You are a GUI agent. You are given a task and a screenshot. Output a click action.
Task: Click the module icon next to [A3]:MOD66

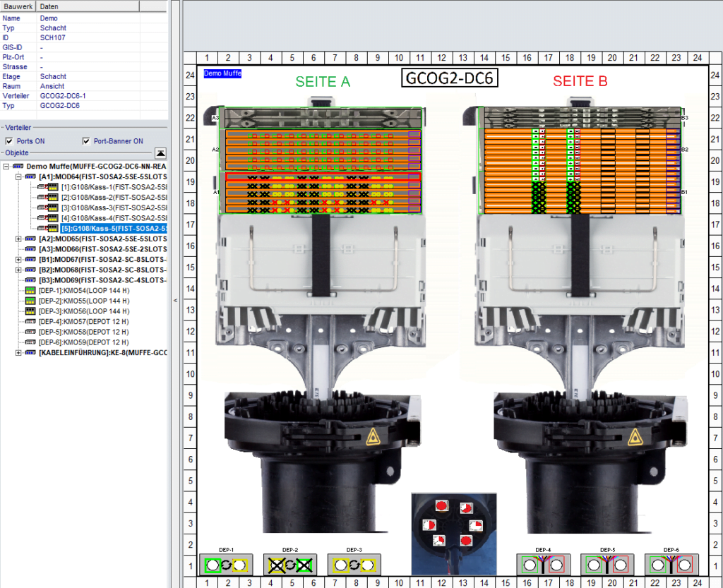(30, 248)
